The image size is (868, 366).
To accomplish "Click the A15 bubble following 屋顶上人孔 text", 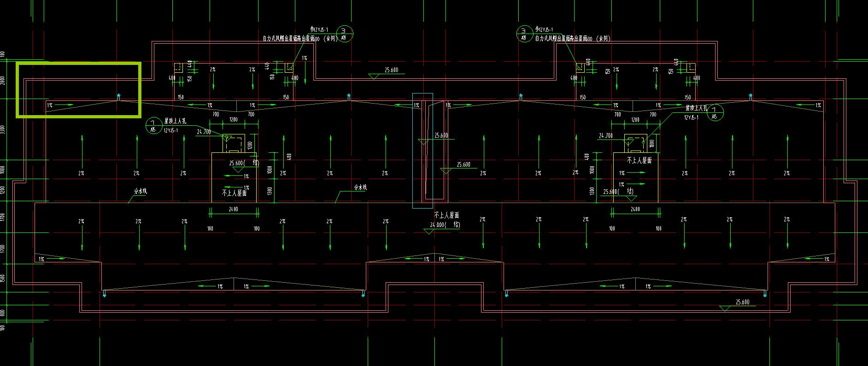I will [x=715, y=112].
